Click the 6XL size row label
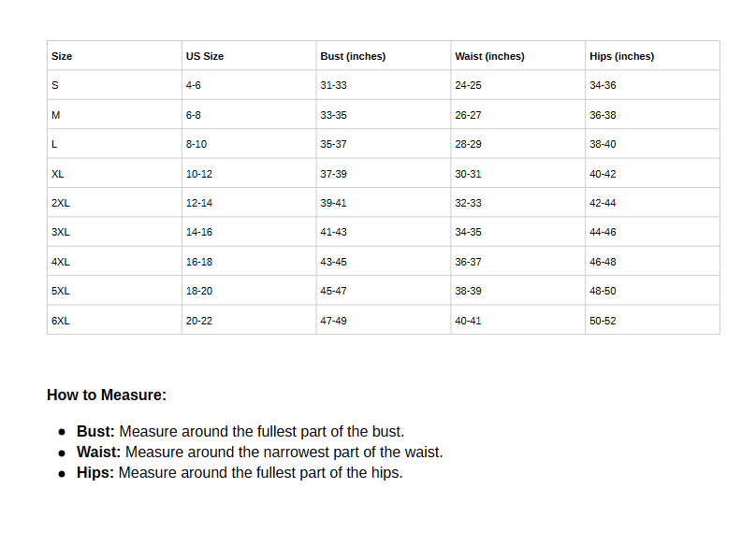 [x=114, y=320]
